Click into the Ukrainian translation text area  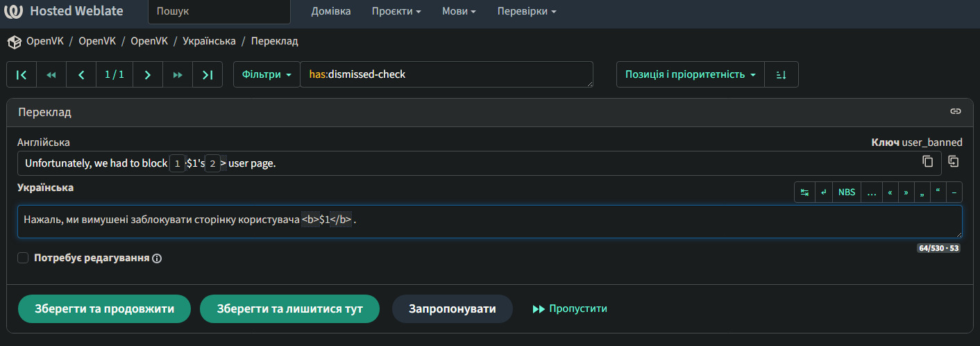490,222
